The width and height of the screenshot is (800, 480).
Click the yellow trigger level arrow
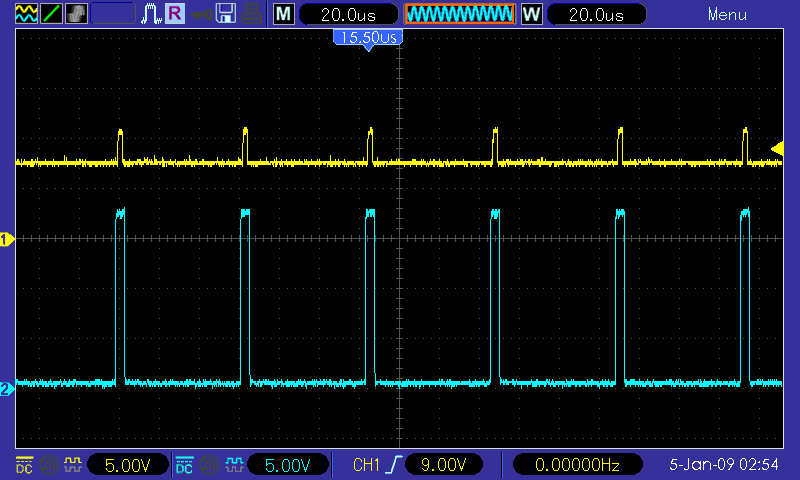pos(777,148)
